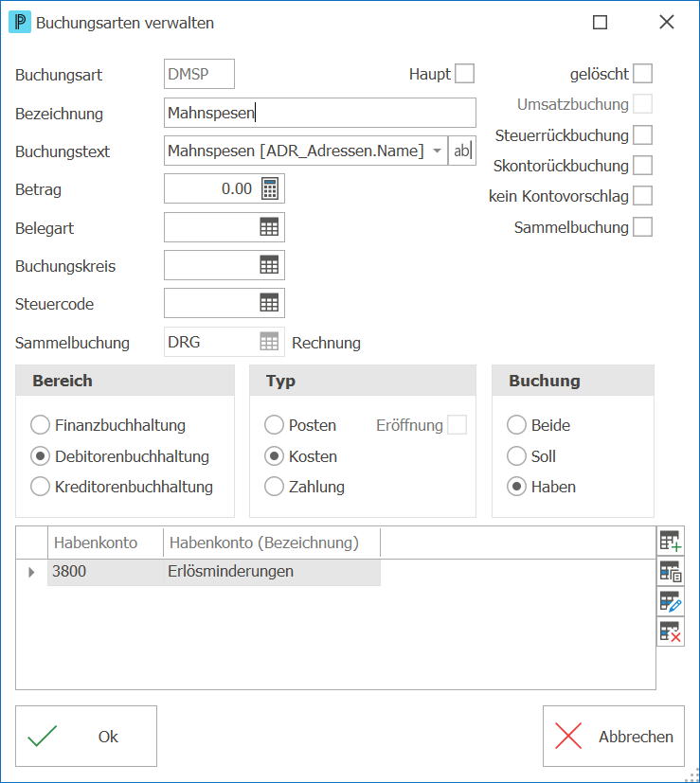Open the calculator for the Betrag field
This screenshot has width=700, height=783.
tap(270, 188)
